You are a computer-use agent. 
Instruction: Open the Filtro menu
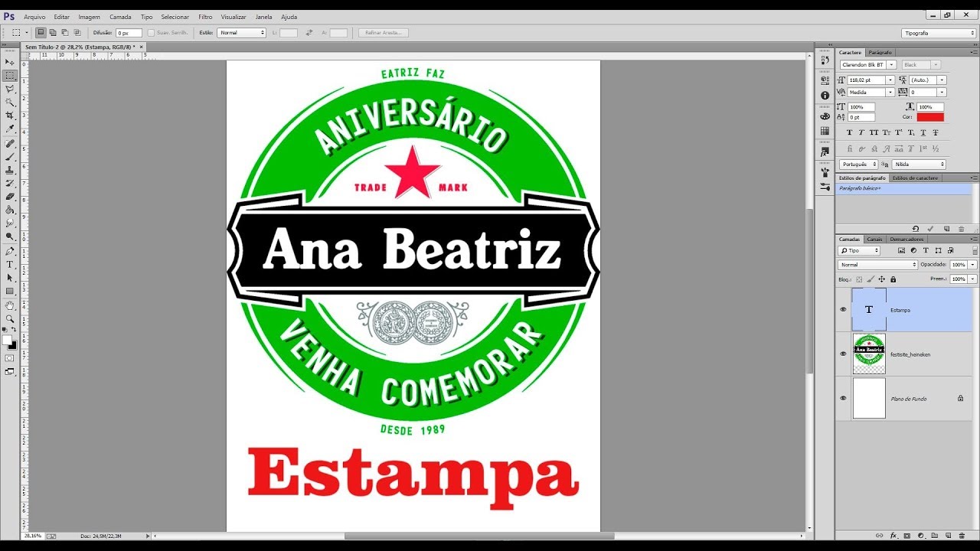pos(205,17)
